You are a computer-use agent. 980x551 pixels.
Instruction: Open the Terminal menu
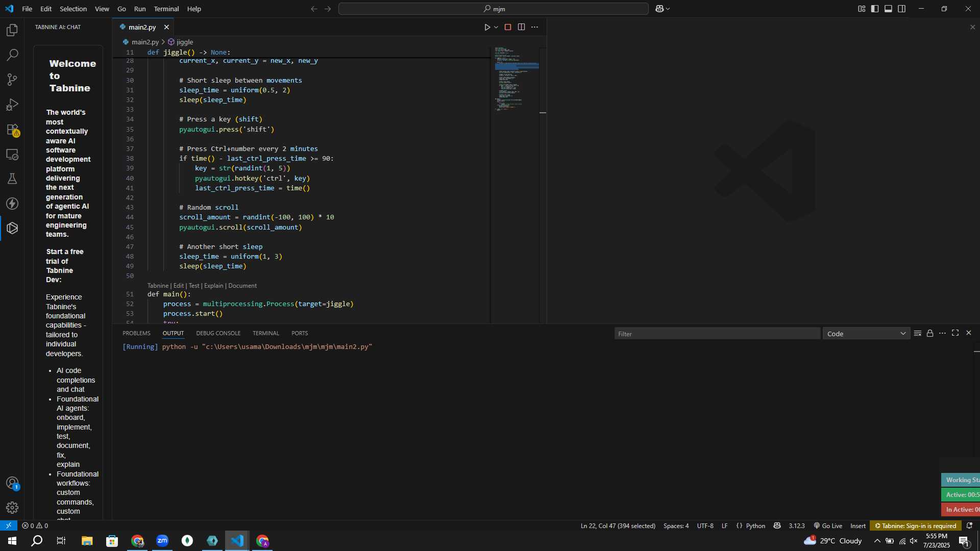tap(166, 9)
